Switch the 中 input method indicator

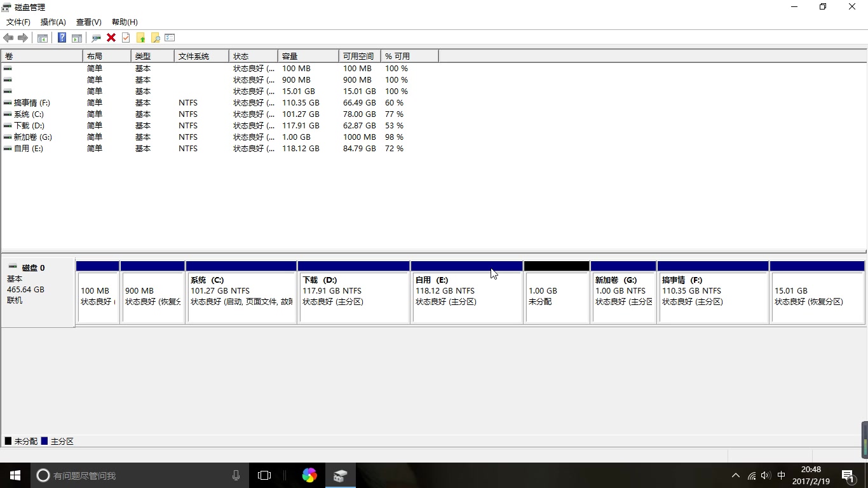[x=782, y=475]
